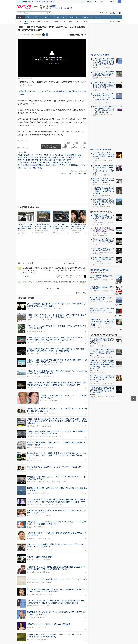Click the もっと見る(154件) button
The width and height of the screenshot is (138, 644).
pyautogui.click(x=52, y=289)
